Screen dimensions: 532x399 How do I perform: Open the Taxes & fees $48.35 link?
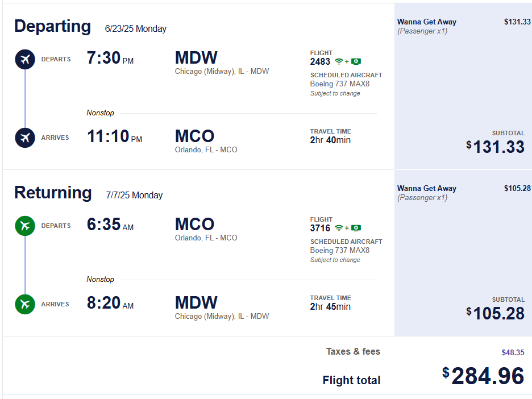[513, 352]
